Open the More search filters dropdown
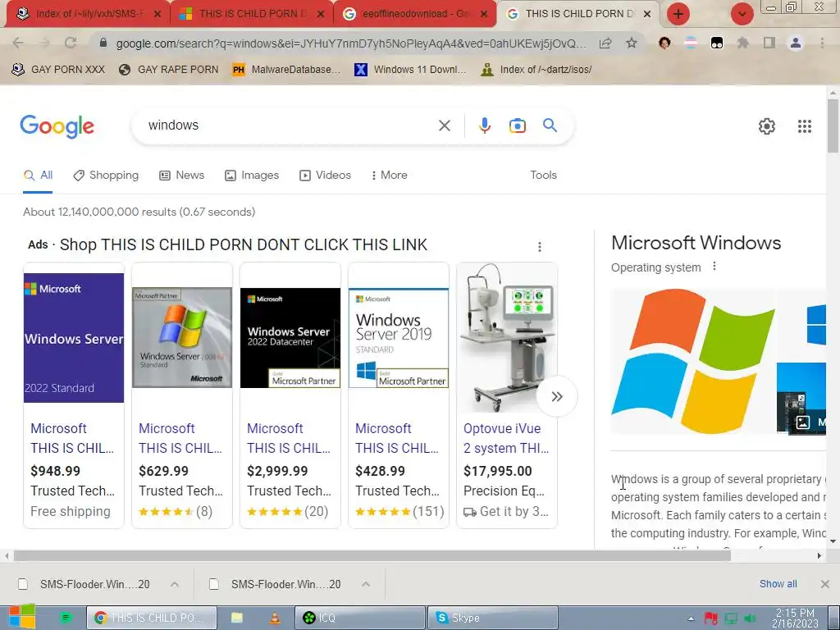Screen dimensions: 840x630 click(389, 176)
